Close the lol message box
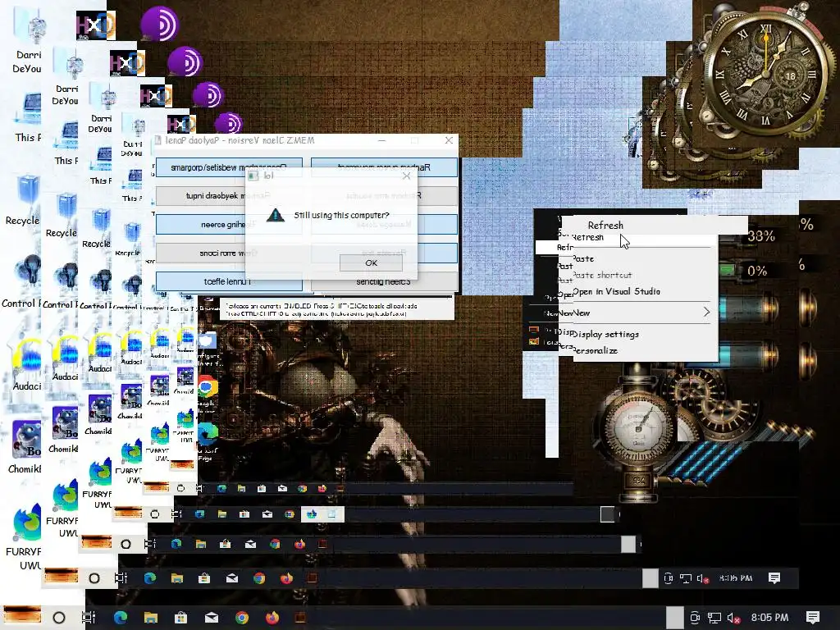Image resolution: width=840 pixels, height=630 pixels. click(406, 176)
